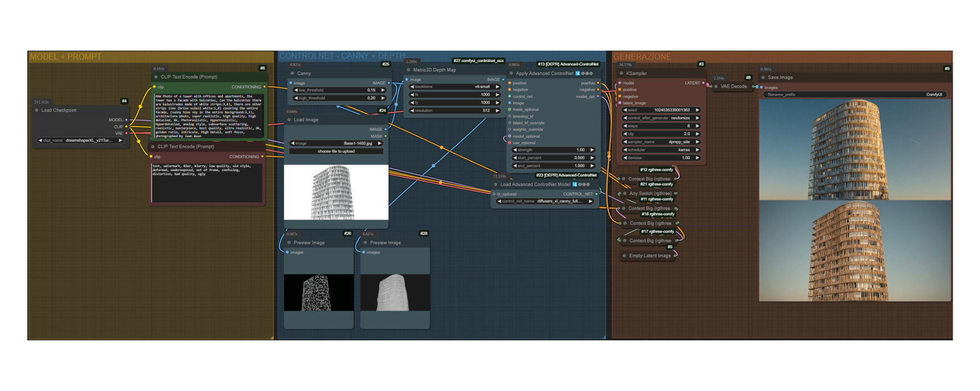Click CONDITIONING output on the red CLIP Text Encode

[263, 157]
